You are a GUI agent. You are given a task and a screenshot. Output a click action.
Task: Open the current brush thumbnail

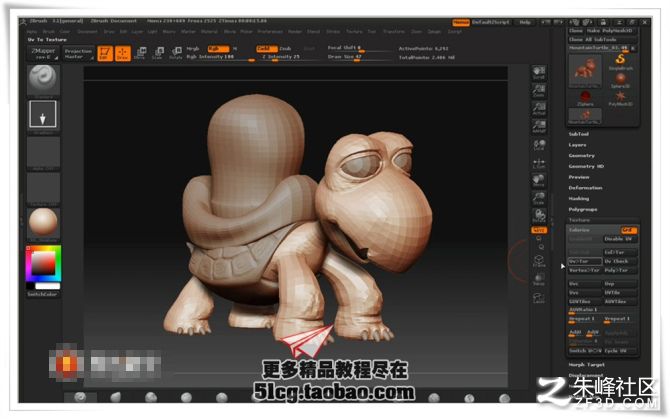click(x=43, y=80)
